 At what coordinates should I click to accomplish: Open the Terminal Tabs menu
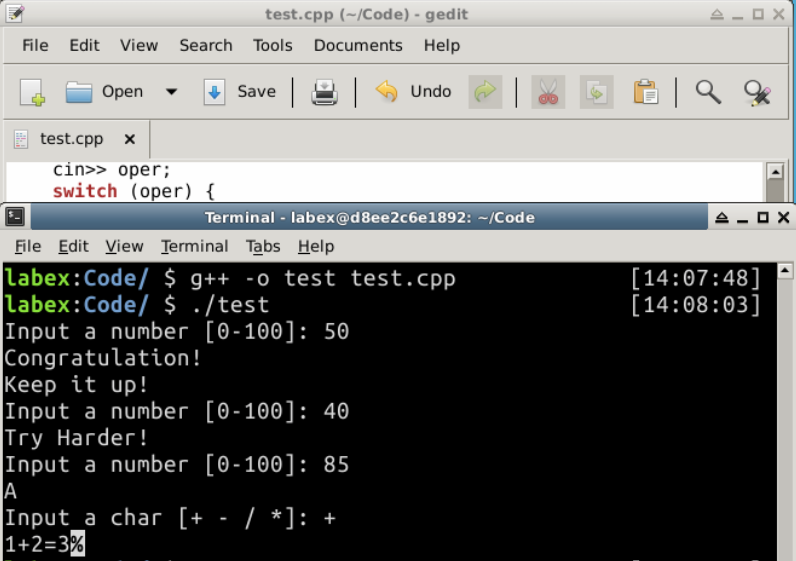[x=263, y=246]
